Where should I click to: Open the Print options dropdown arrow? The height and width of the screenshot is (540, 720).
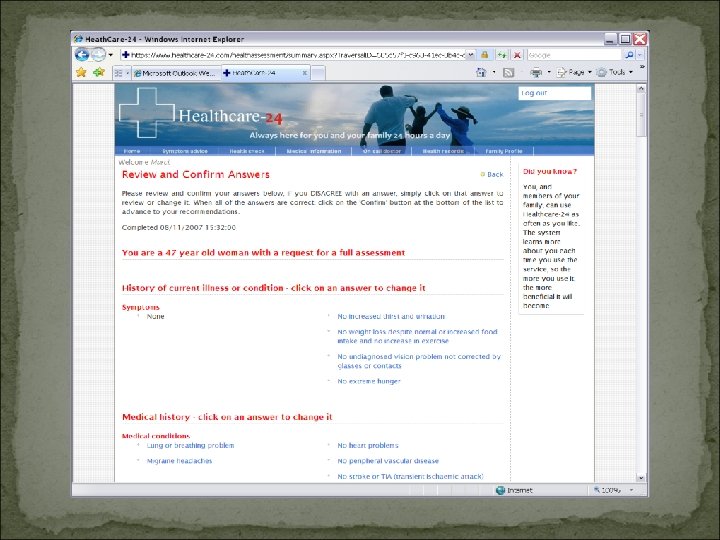point(549,72)
